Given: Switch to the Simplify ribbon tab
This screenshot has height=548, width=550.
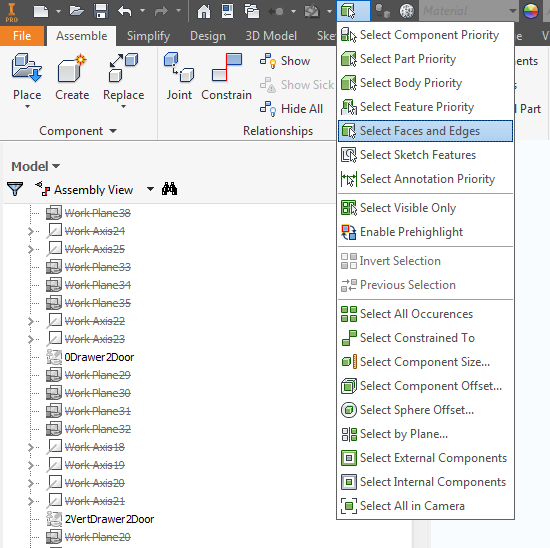Looking at the screenshot, I should (148, 36).
